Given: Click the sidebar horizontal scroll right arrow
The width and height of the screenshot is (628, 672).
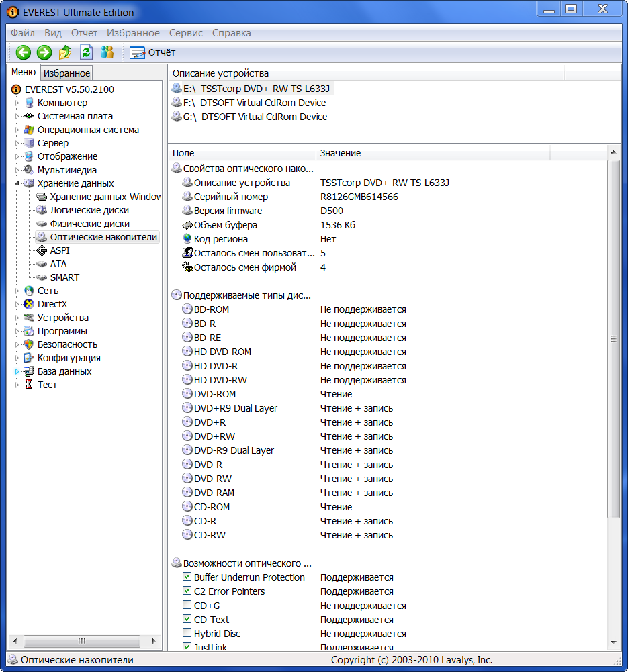Looking at the screenshot, I should click(154, 641).
